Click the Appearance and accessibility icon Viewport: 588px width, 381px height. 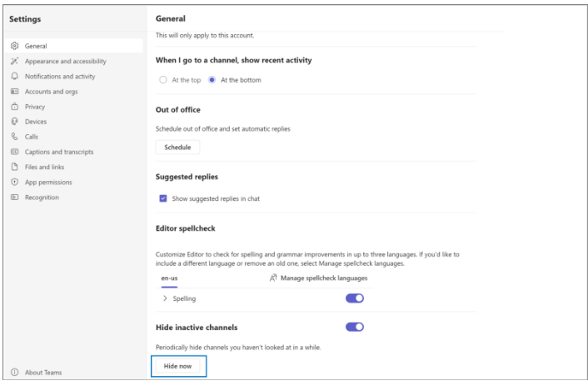click(x=14, y=62)
